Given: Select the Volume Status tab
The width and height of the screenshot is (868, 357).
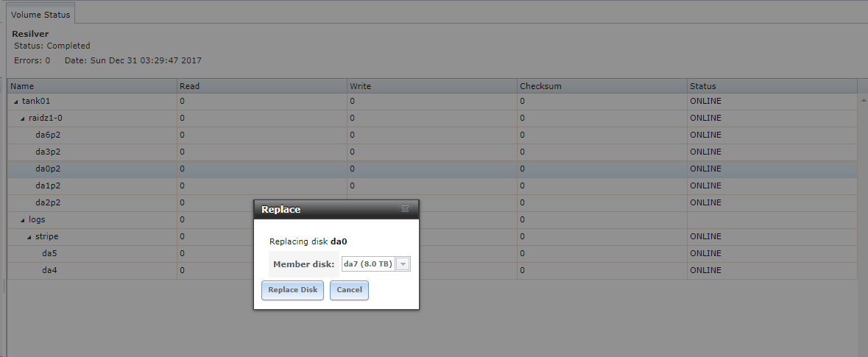Looking at the screenshot, I should (x=40, y=15).
